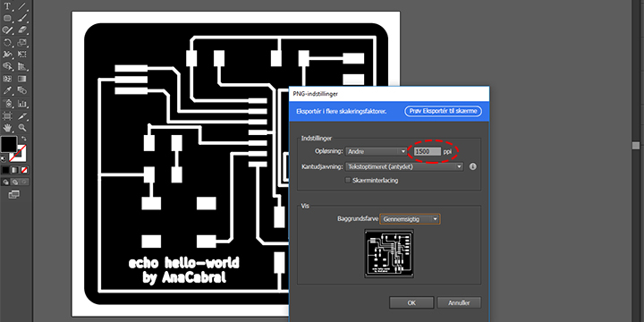This screenshot has height=322, width=644.
Task: Select the Type tool
Action: (x=7, y=6)
